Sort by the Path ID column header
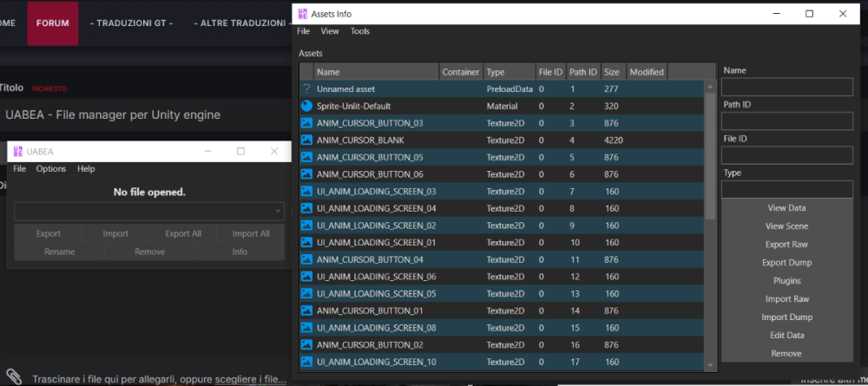Image resolution: width=868 pixels, height=386 pixels. (x=583, y=72)
